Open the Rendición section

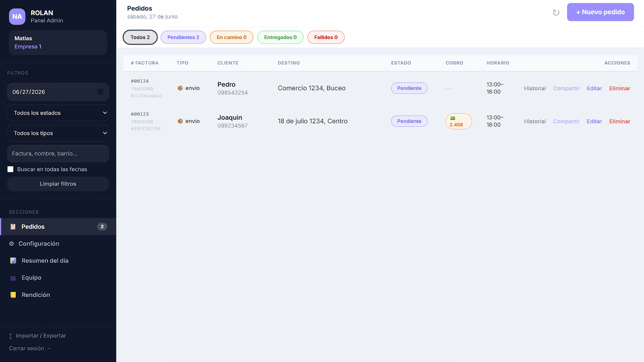point(58,295)
